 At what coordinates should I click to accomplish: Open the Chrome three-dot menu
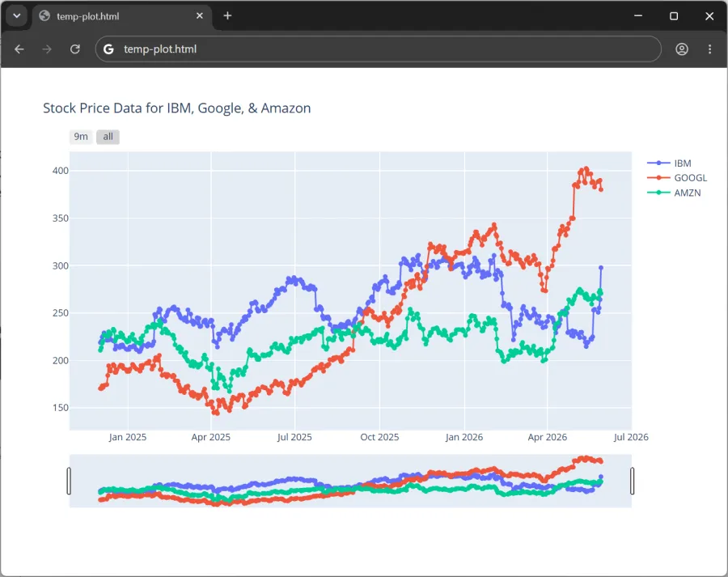click(709, 49)
